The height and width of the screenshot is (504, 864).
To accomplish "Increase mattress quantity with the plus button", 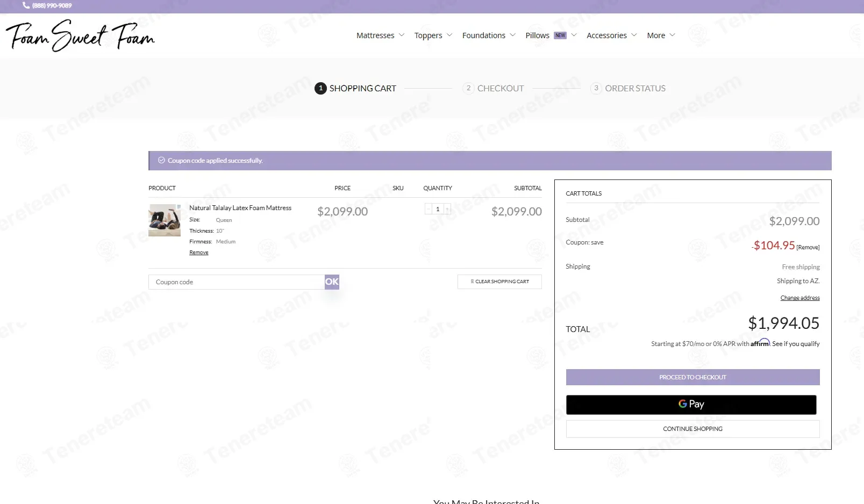I will [447, 209].
